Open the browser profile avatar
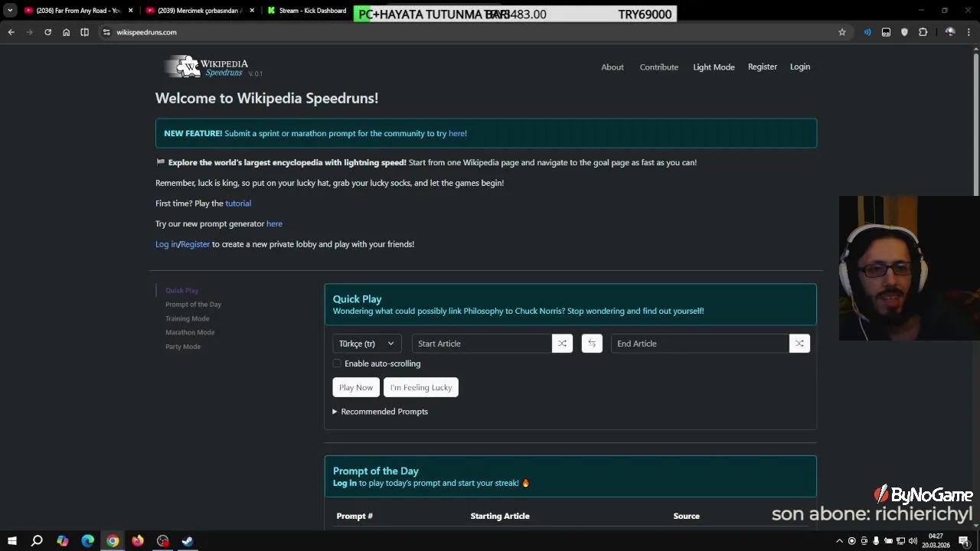The image size is (980, 551). point(950,32)
